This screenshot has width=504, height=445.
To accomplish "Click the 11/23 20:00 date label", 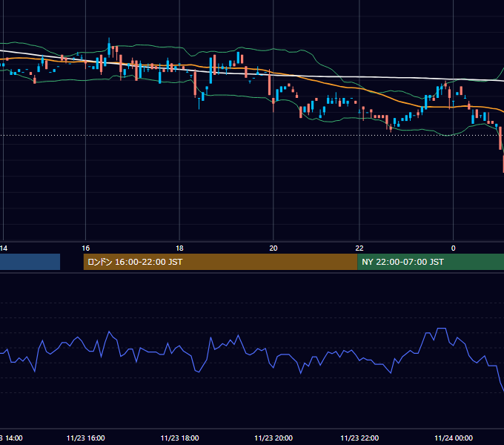I will tap(273, 438).
